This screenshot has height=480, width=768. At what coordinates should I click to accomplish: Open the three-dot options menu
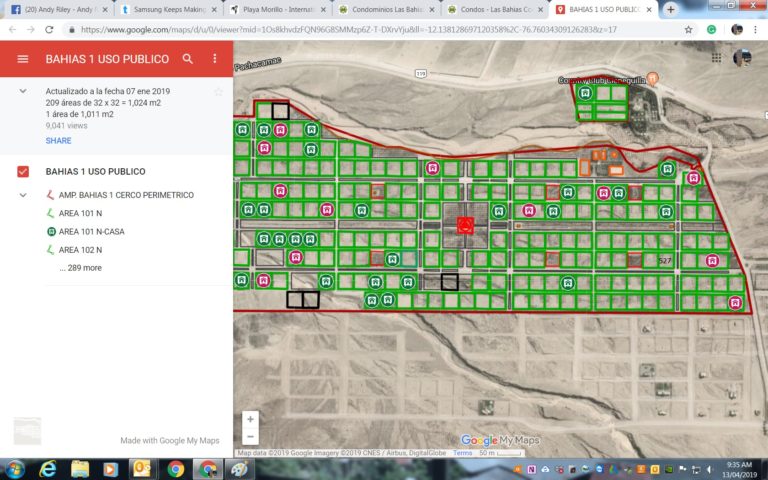(x=215, y=59)
